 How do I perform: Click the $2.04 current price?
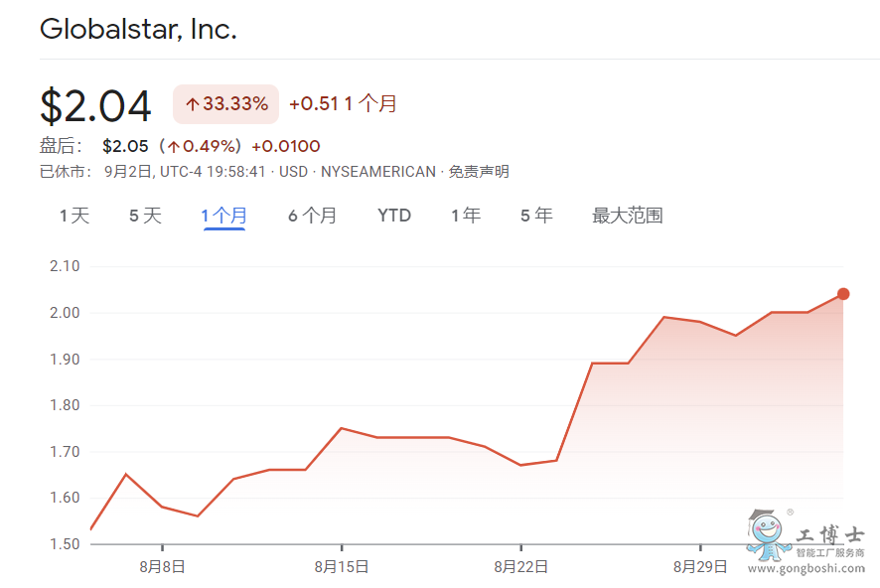pos(95,106)
